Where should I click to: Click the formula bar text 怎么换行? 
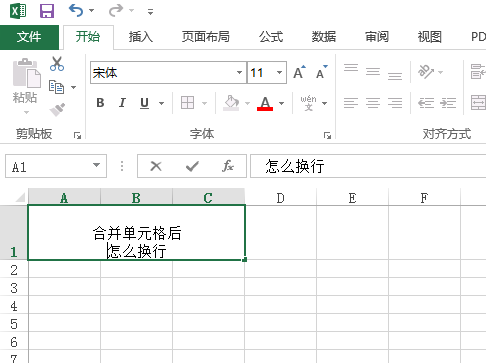click(x=295, y=166)
